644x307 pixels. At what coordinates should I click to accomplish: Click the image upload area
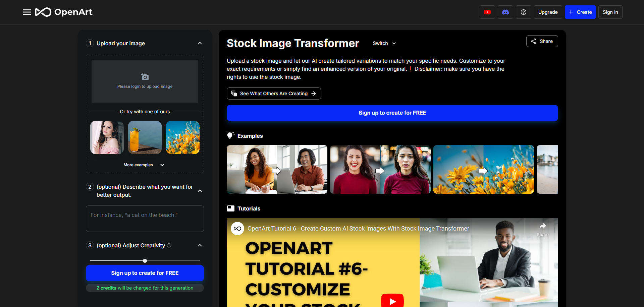point(145,81)
